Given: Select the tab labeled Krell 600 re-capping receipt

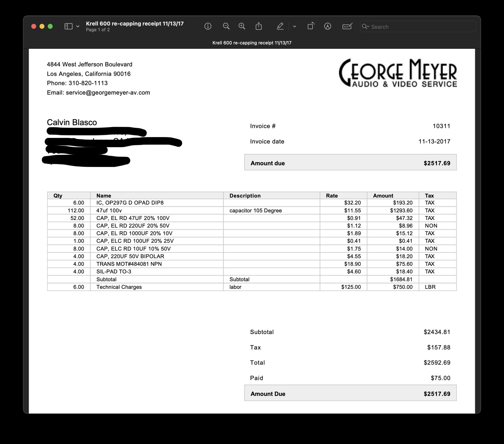Looking at the screenshot, I should coord(252,43).
